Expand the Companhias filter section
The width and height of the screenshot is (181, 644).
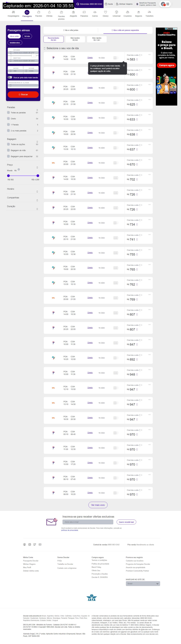37,200
